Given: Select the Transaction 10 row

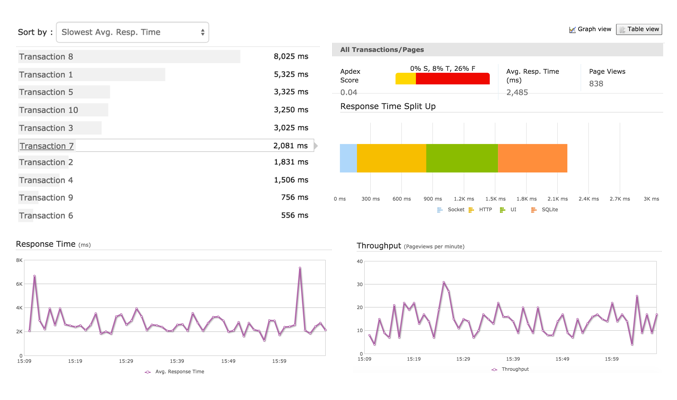Looking at the screenshot, I should (48, 110).
